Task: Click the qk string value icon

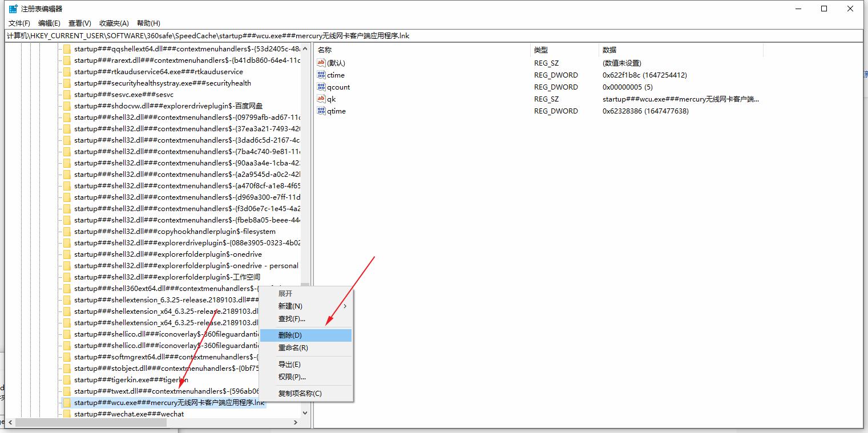Action: coord(321,99)
